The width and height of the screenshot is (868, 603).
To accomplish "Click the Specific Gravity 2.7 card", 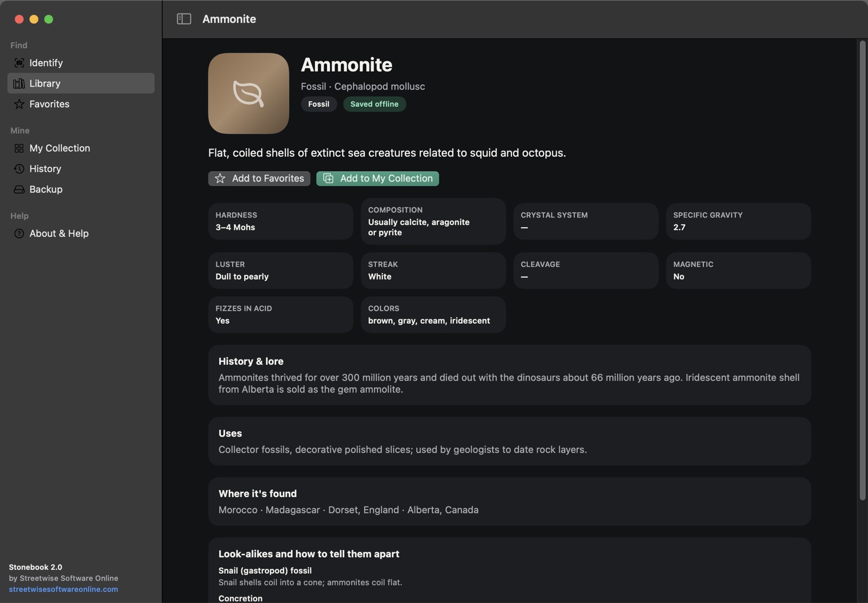I will pos(738,221).
